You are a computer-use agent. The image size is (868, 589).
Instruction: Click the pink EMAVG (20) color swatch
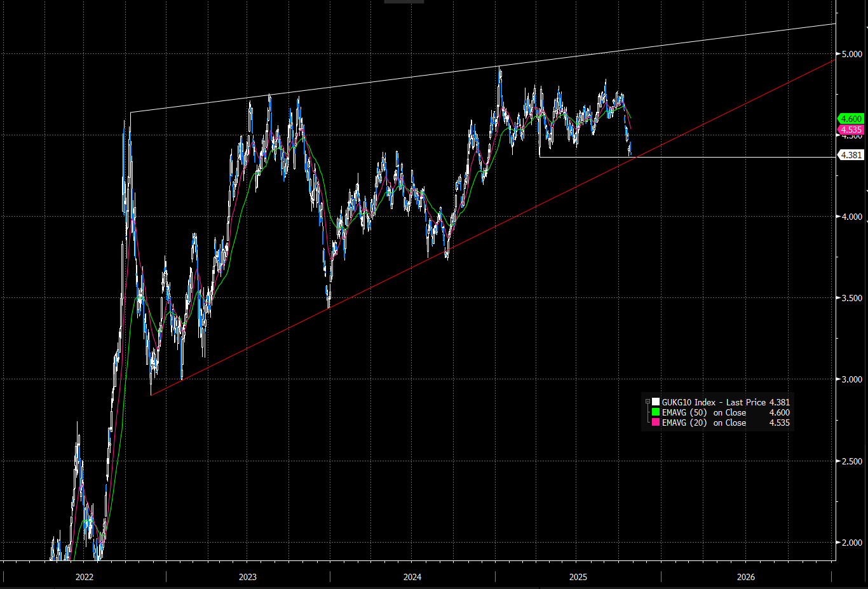(656, 423)
